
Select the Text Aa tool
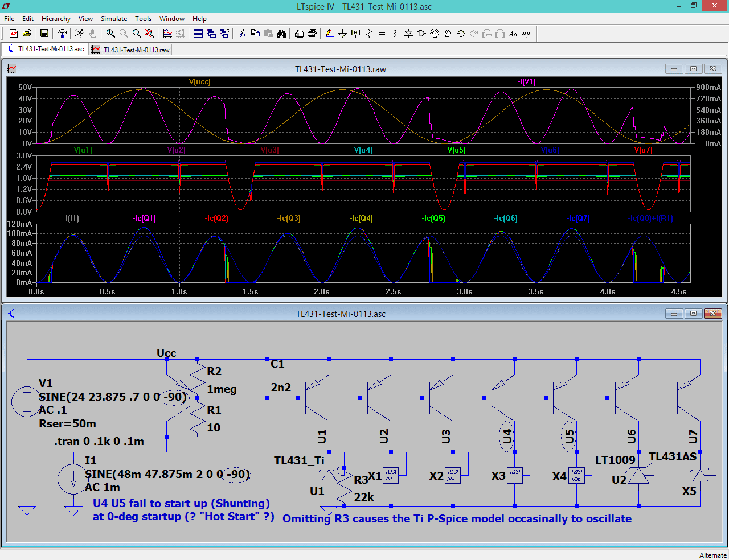tap(513, 34)
